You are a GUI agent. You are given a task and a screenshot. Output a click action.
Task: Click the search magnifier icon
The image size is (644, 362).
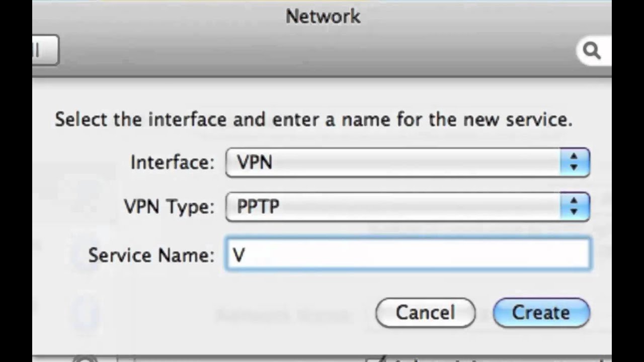tap(591, 51)
